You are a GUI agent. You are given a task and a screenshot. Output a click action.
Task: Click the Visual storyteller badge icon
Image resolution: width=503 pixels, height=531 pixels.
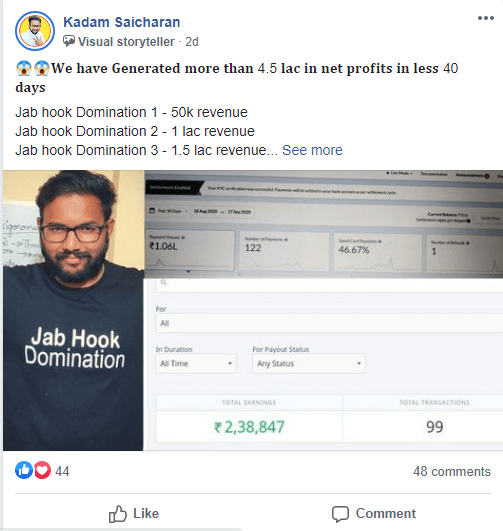pos(69,41)
